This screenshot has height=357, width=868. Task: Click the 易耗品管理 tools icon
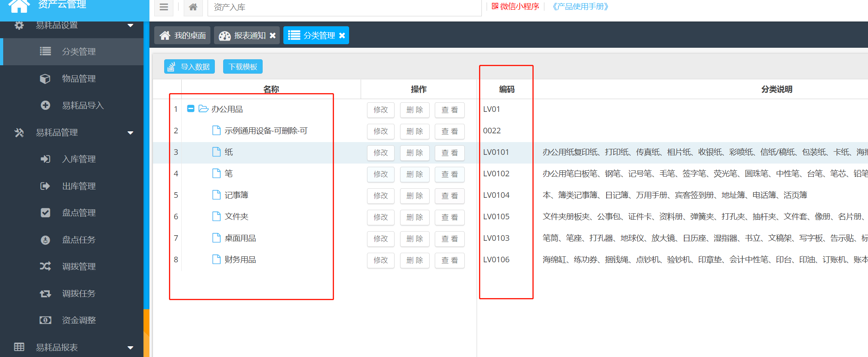[x=19, y=133]
